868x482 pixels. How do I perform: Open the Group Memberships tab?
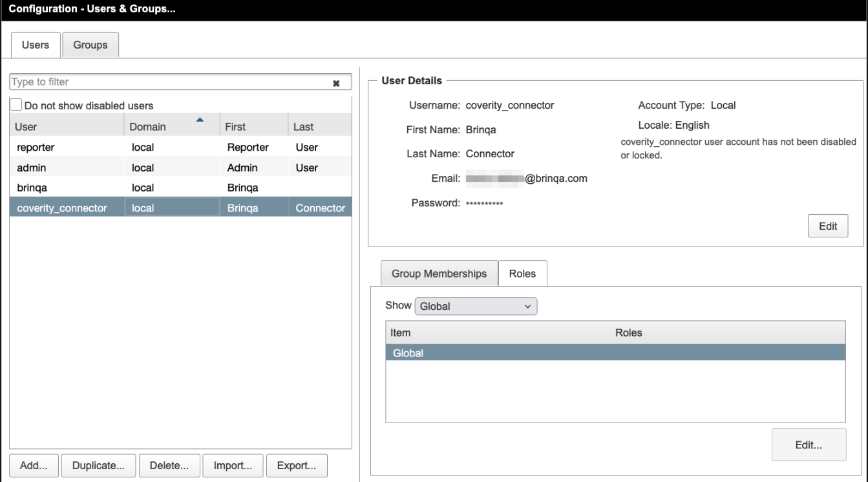439,274
